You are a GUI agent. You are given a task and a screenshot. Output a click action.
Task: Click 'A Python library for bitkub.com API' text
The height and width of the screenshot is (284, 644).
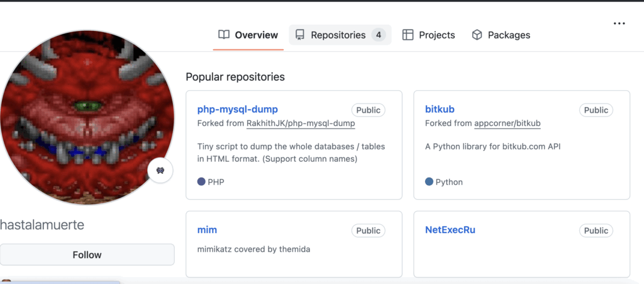click(x=492, y=147)
